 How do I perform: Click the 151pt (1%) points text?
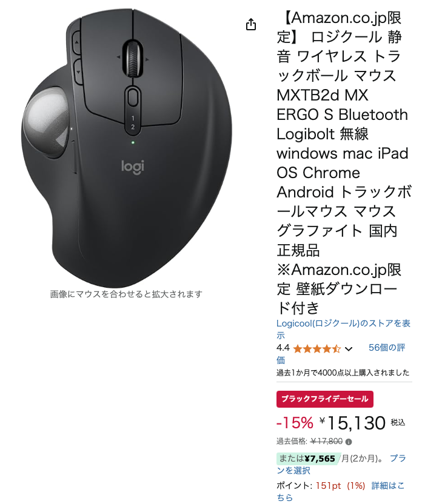coord(340,486)
